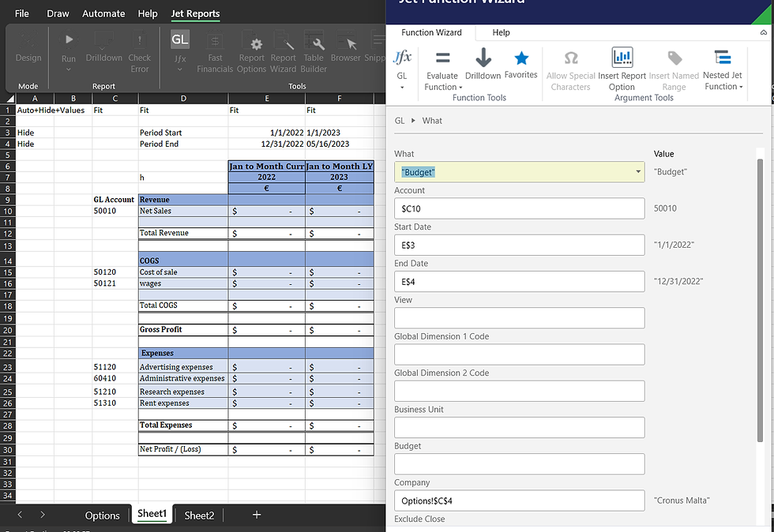Open the Help tab in Excel
The width and height of the screenshot is (774, 532).
click(148, 14)
